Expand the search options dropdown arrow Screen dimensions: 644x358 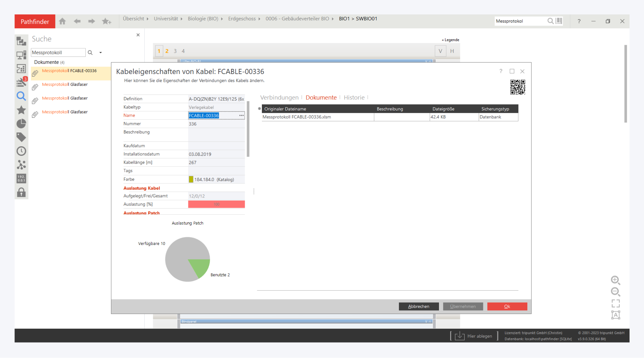coord(101,53)
